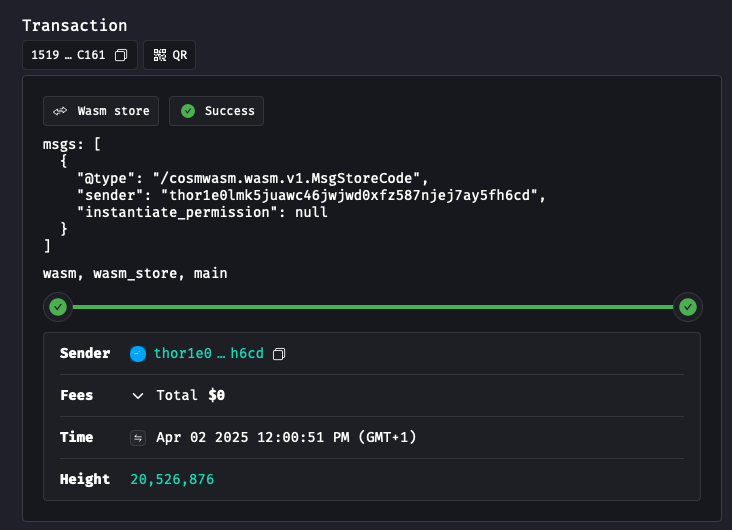Viewport: 732px width, 530px height.
Task: Click the blue sender avatar icon
Action: (138, 354)
